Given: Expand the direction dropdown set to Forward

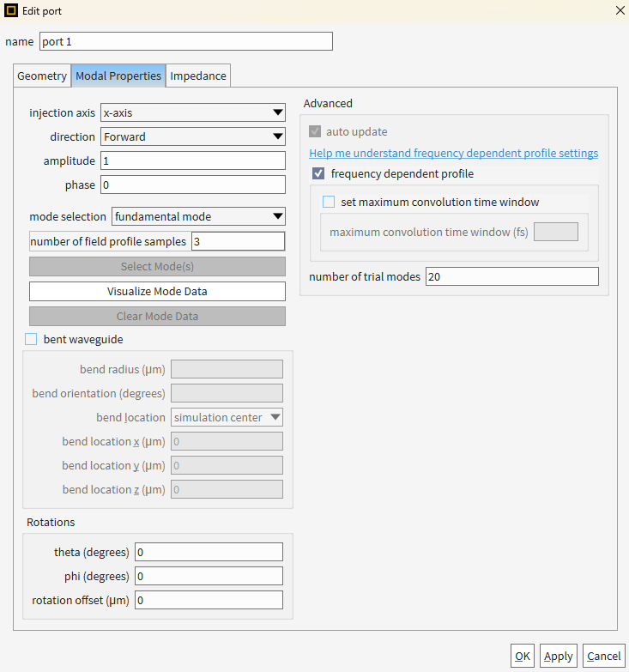Looking at the screenshot, I should [x=193, y=136].
